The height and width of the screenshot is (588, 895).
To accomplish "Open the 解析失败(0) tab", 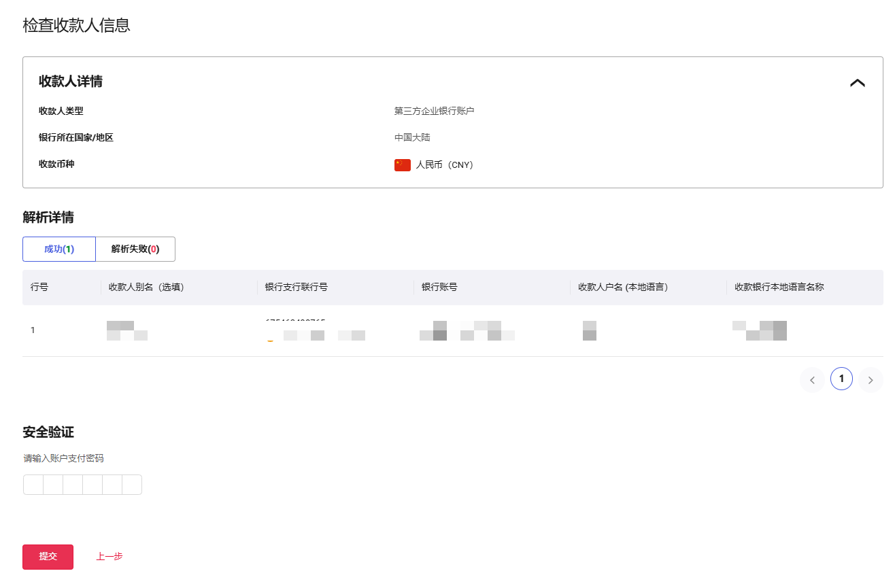I will [135, 249].
